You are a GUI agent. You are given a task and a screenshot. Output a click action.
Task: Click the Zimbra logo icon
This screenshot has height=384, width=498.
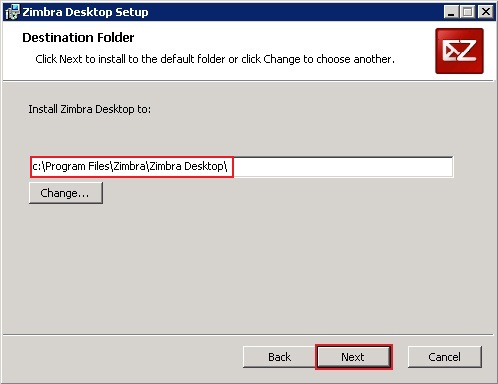[459, 51]
